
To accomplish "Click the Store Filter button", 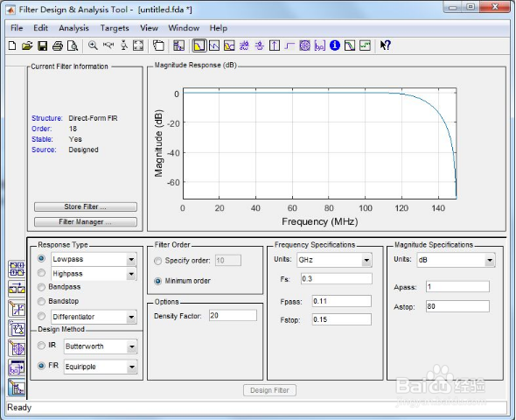I will point(85,206).
